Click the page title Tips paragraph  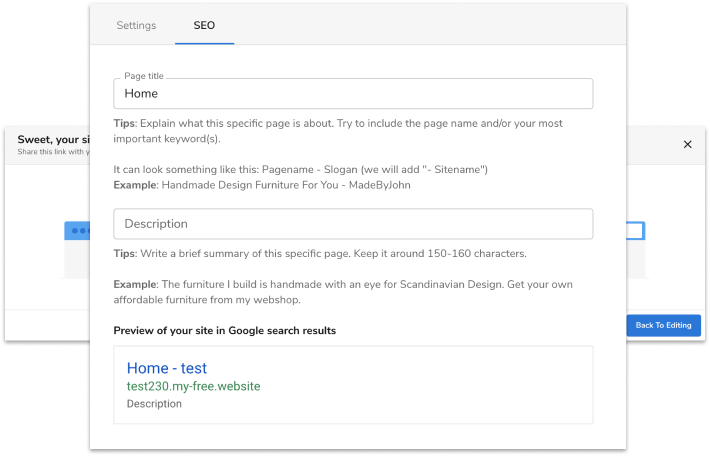coord(340,131)
